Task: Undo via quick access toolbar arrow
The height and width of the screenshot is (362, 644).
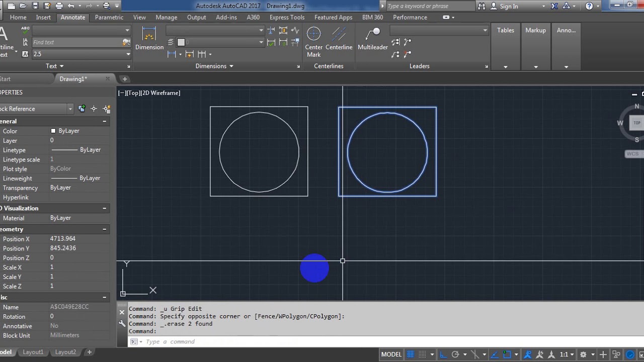Action: point(71,6)
